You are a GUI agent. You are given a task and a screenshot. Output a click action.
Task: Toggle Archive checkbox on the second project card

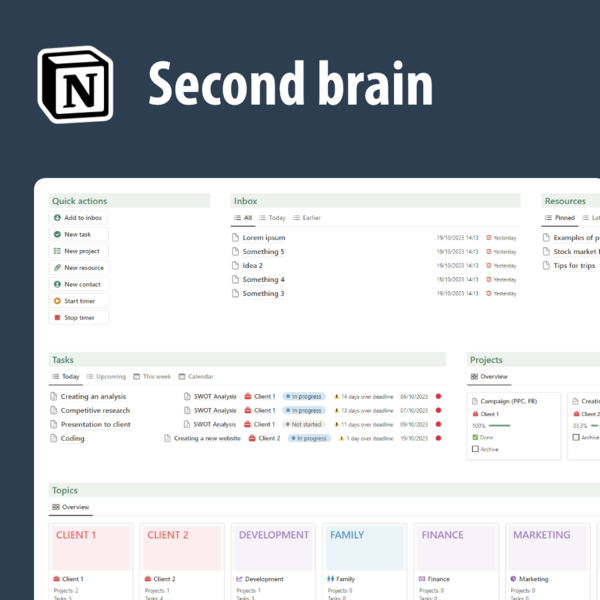pyautogui.click(x=576, y=437)
